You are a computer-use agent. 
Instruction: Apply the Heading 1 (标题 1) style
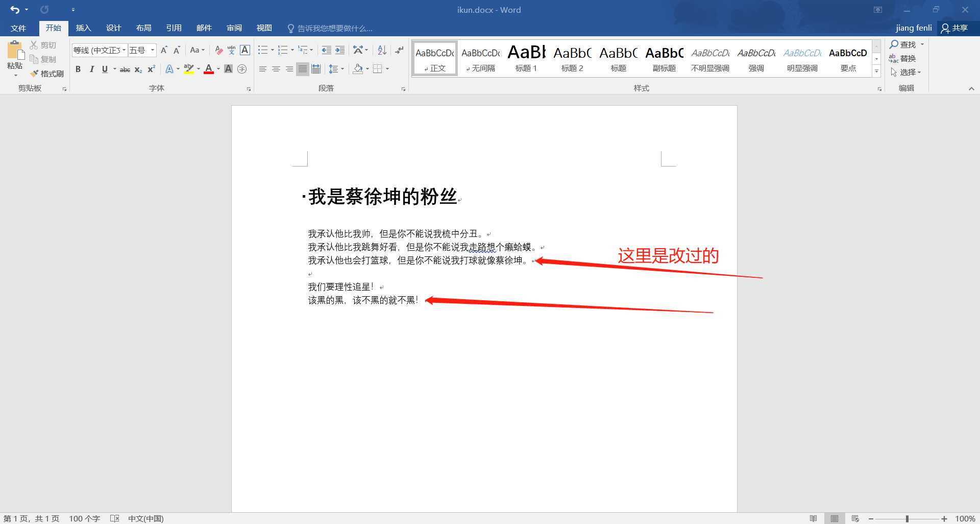click(526, 58)
